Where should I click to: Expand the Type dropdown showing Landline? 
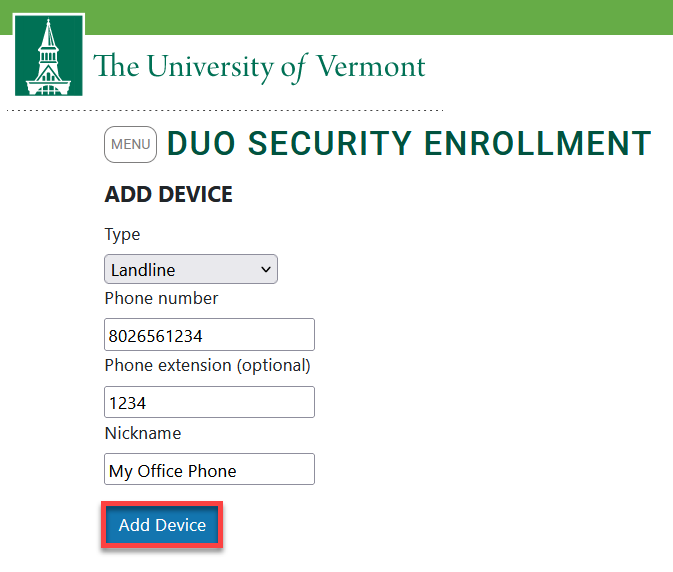191,269
